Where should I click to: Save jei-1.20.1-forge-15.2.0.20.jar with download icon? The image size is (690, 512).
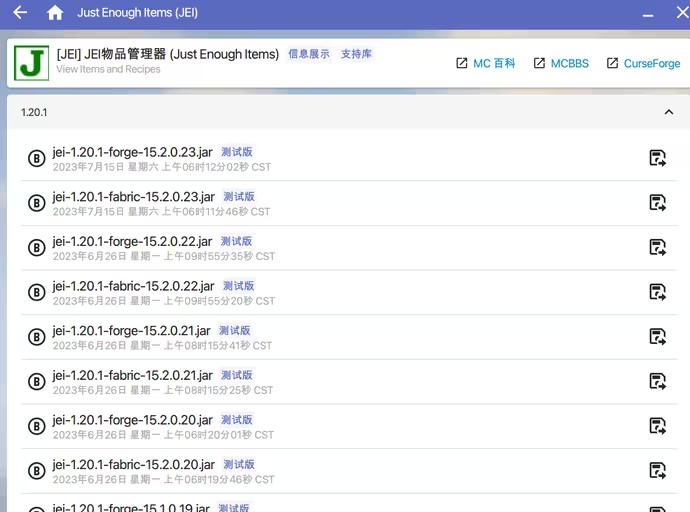tap(657, 426)
